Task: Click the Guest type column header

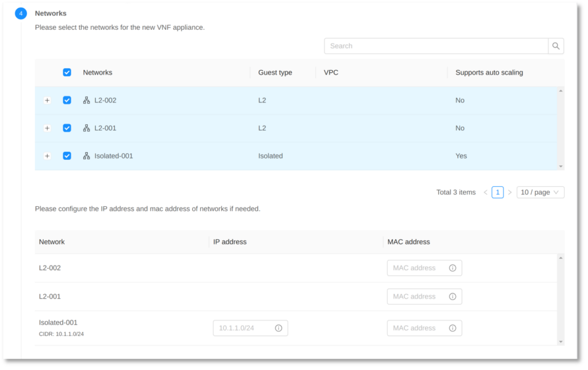Action: (x=275, y=72)
